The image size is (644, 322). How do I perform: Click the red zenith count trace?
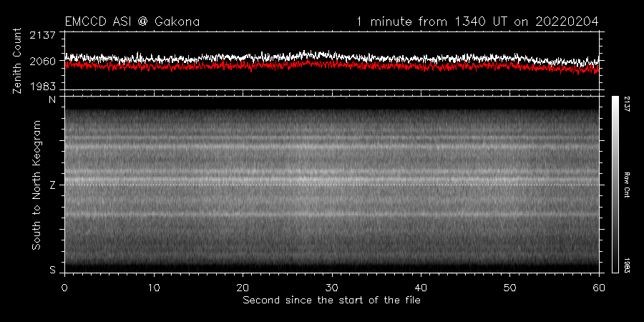331,65
